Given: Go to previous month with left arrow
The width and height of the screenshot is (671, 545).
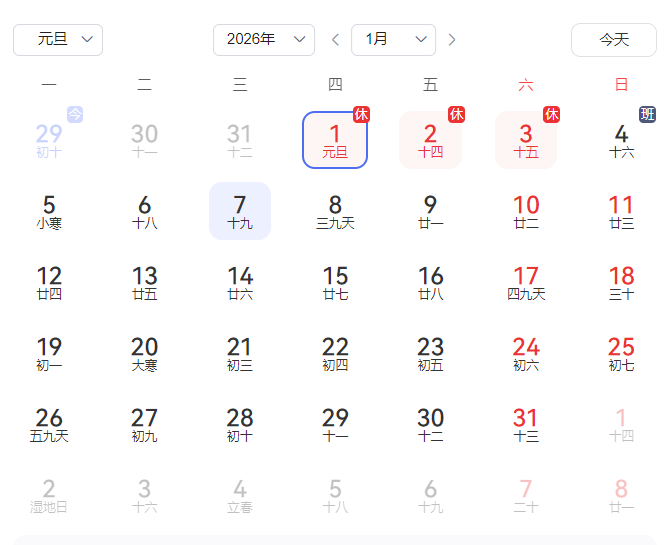Looking at the screenshot, I should pos(335,40).
